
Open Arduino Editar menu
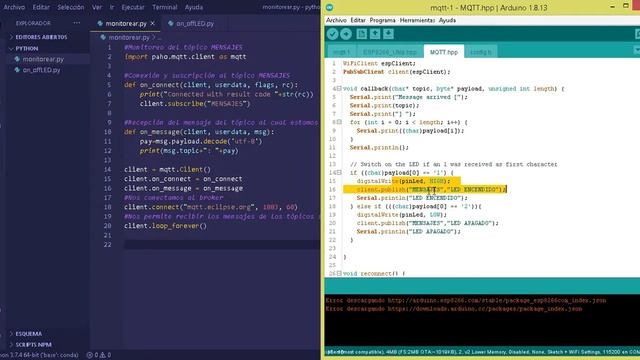(358, 20)
